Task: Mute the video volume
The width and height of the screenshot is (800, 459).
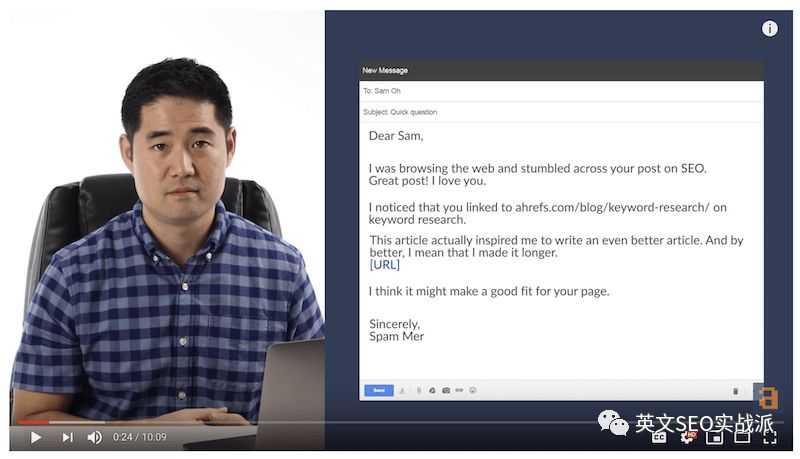Action: coord(94,437)
